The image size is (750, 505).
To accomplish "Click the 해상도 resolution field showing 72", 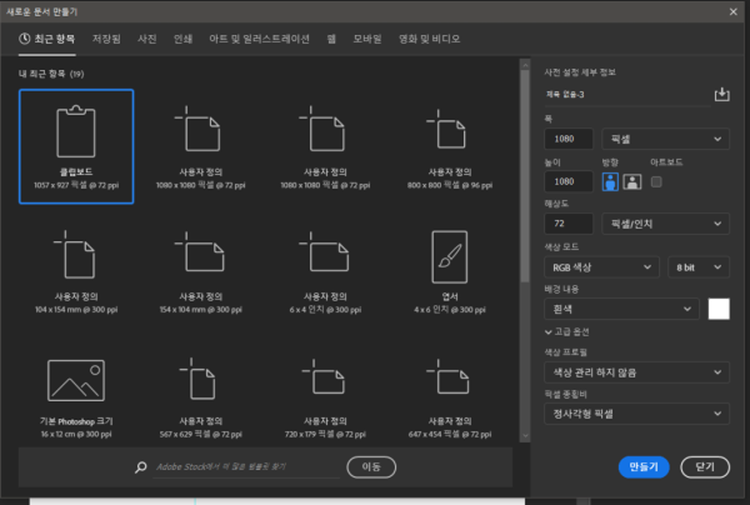I will [569, 224].
